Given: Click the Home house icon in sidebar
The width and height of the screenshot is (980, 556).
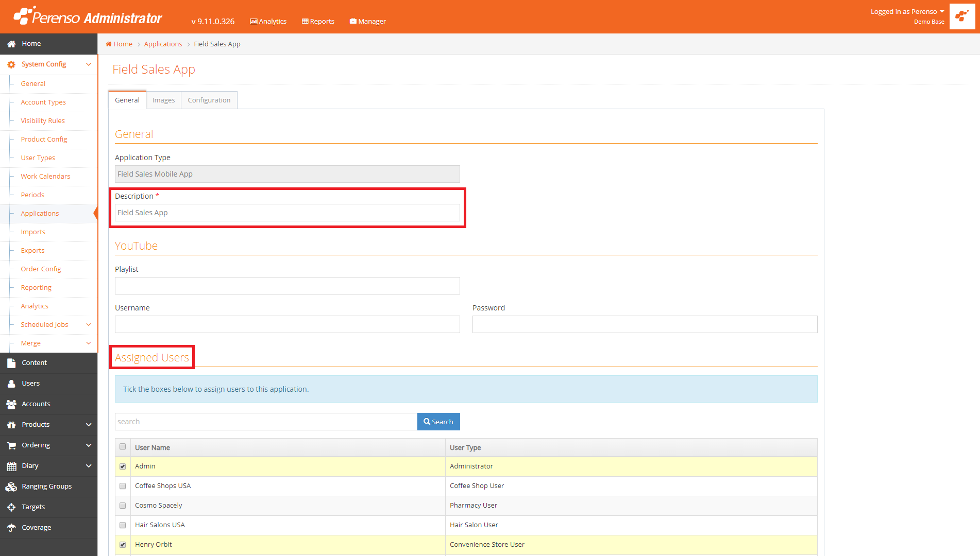Looking at the screenshot, I should pyautogui.click(x=11, y=44).
